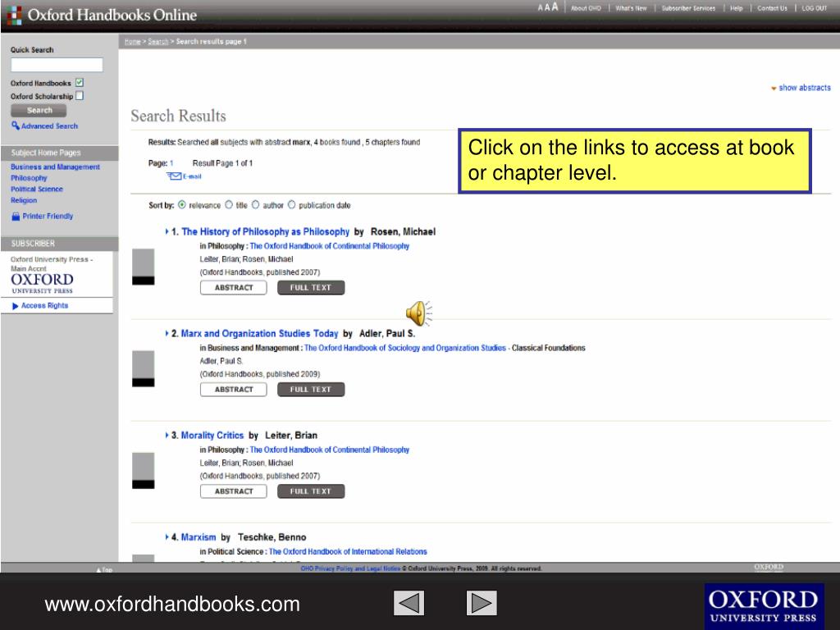
Task: Open Marxism chapter link
Action: (x=199, y=536)
